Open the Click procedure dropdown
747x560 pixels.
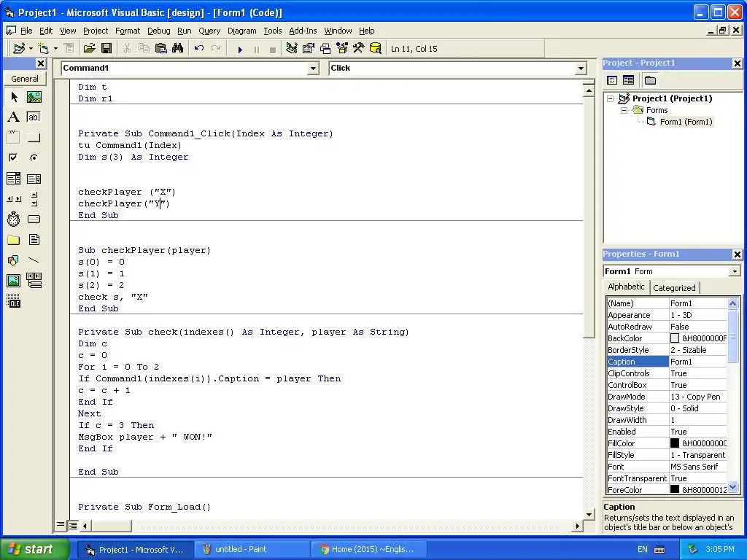click(x=581, y=69)
